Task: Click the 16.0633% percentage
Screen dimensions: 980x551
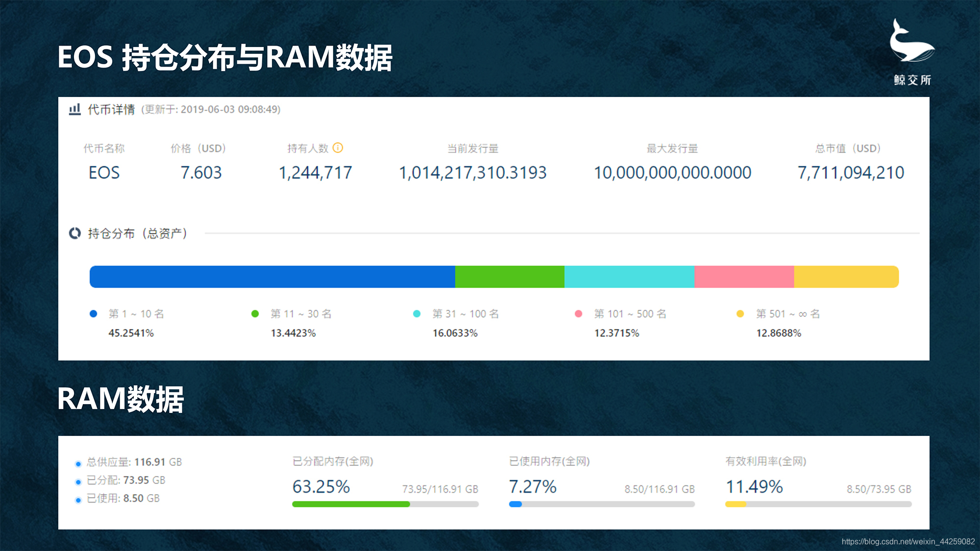Action: [455, 333]
